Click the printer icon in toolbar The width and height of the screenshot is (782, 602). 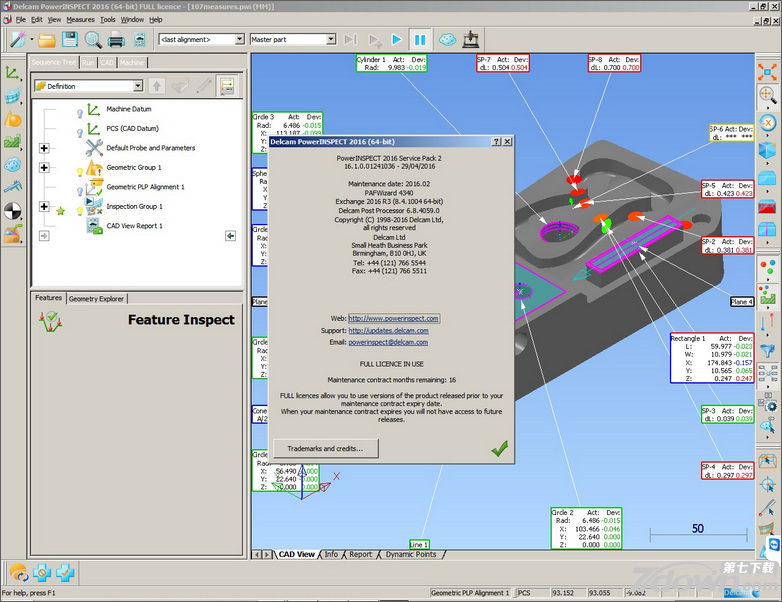(116, 39)
